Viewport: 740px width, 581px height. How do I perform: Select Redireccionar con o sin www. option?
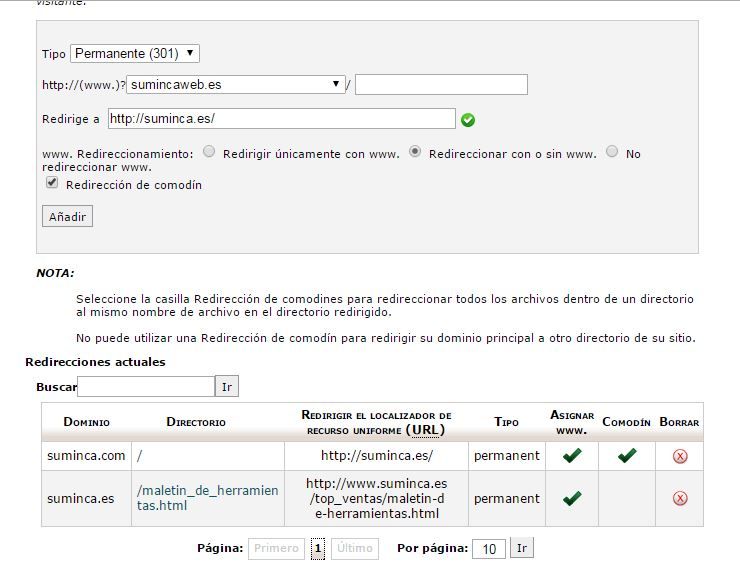click(x=415, y=152)
